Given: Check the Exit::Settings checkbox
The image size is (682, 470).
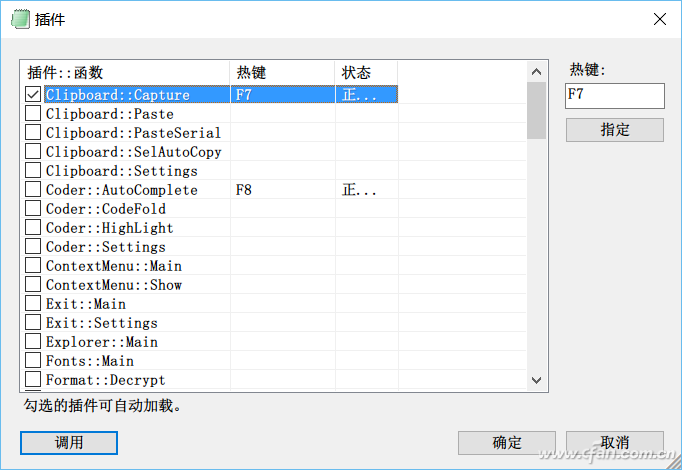Looking at the screenshot, I should (33, 323).
